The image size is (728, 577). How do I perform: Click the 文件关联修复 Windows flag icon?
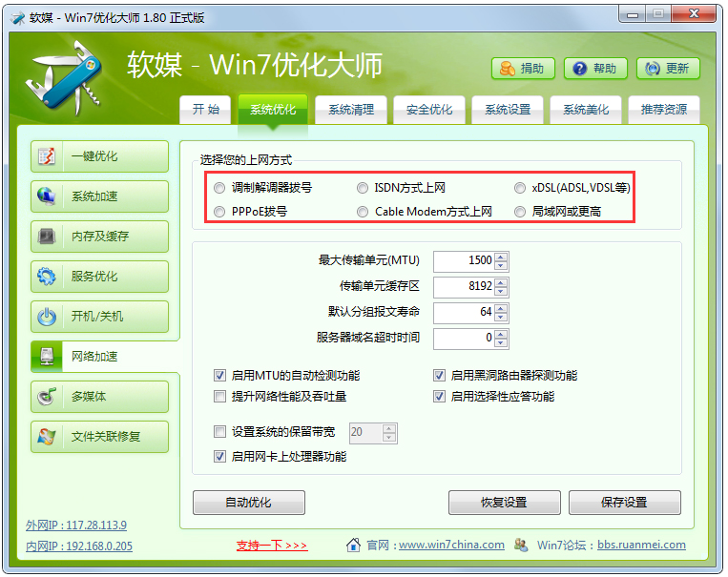pos(47,437)
